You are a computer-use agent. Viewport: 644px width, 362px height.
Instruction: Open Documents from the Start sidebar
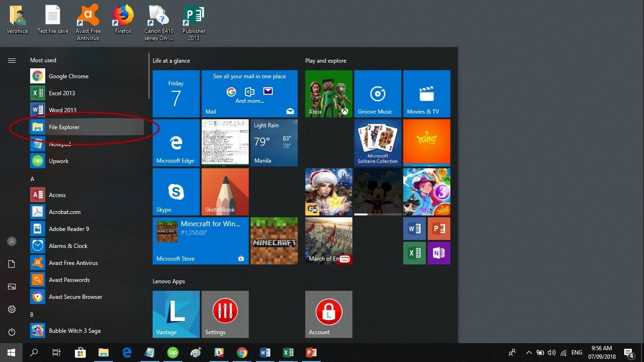(12, 264)
